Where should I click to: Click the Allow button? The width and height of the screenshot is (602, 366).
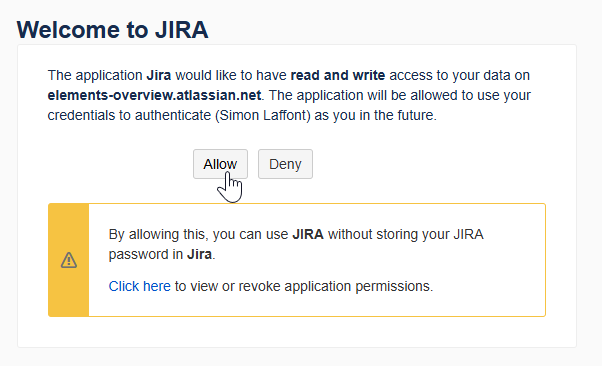(x=220, y=164)
